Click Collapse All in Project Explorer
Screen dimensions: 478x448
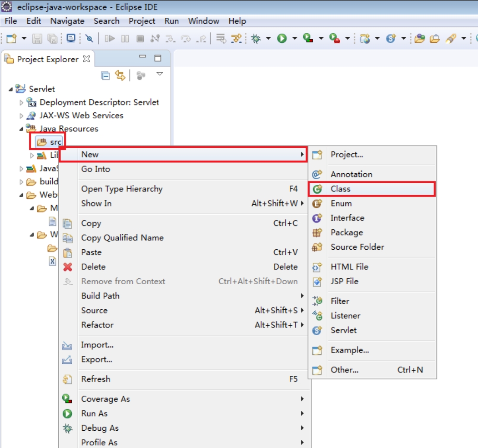click(105, 75)
